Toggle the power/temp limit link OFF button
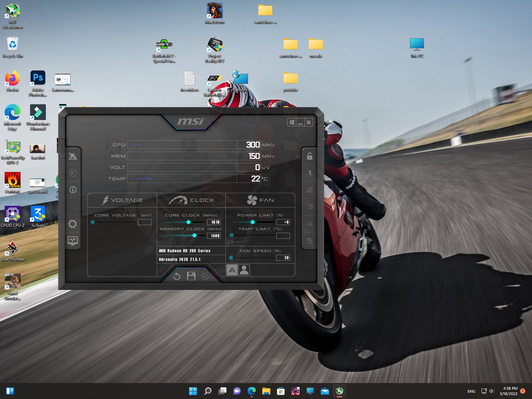This screenshot has width=532, height=399. [236, 242]
